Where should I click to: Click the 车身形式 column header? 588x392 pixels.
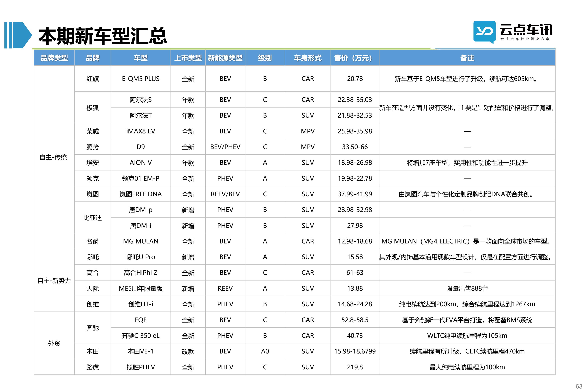pyautogui.click(x=308, y=58)
